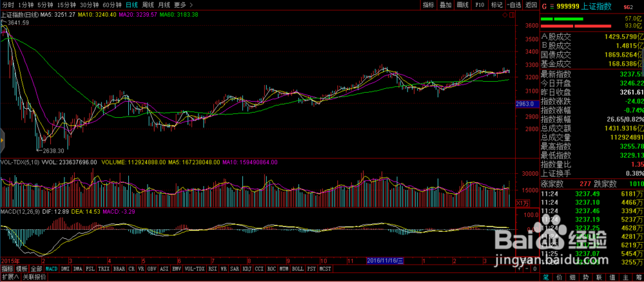This screenshot has width=644, height=282.
Task: Select the 5分钟 period
Action: coord(44,5)
